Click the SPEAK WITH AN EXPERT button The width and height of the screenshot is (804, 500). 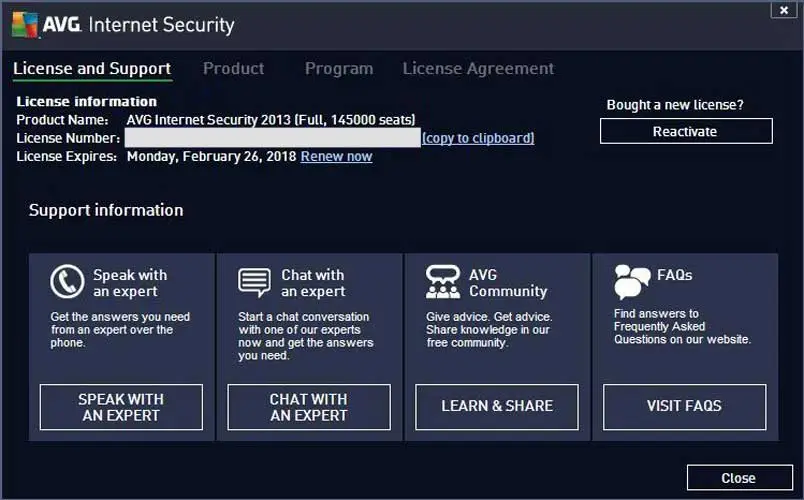tap(121, 407)
